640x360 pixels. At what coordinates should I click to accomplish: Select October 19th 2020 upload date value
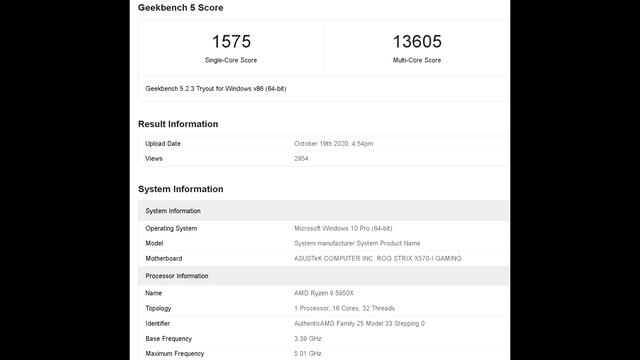click(x=333, y=144)
